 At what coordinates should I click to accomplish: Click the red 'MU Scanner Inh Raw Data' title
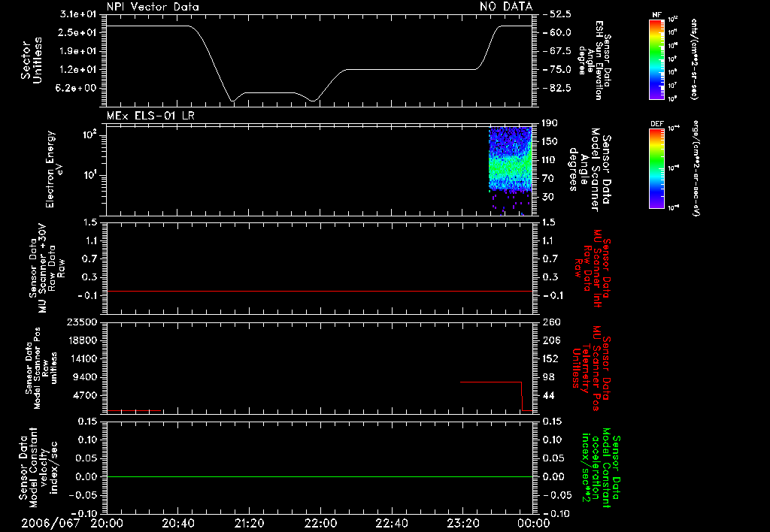coord(593,268)
